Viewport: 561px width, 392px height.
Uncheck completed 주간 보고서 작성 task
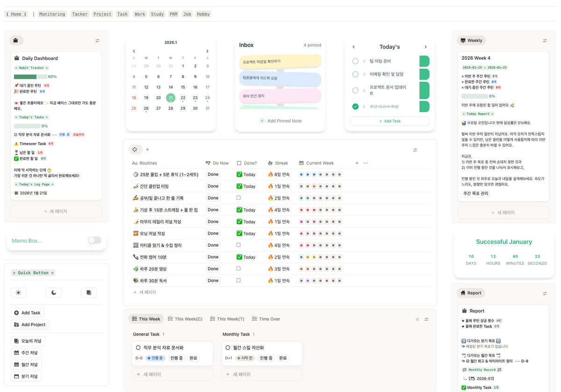point(355,107)
